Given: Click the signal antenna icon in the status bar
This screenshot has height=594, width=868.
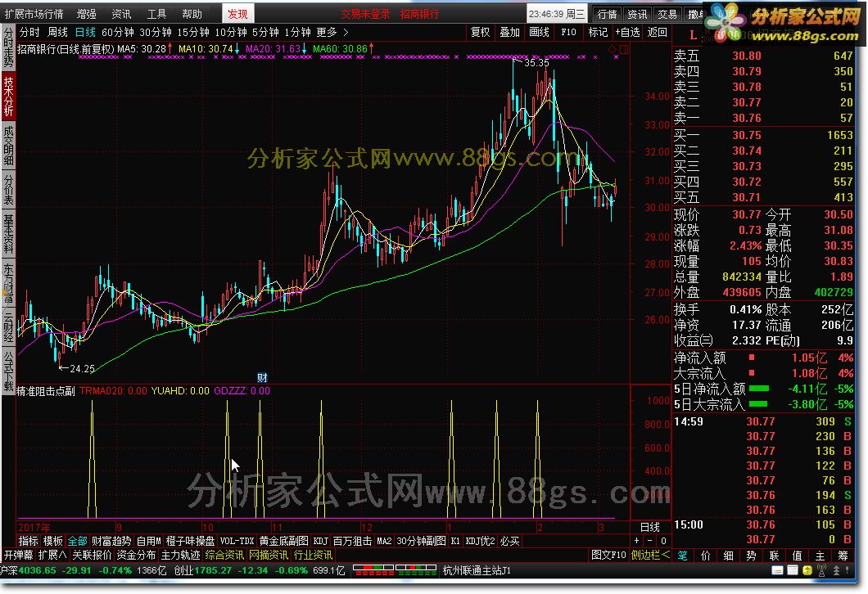Looking at the screenshot, I should click(x=821, y=571).
